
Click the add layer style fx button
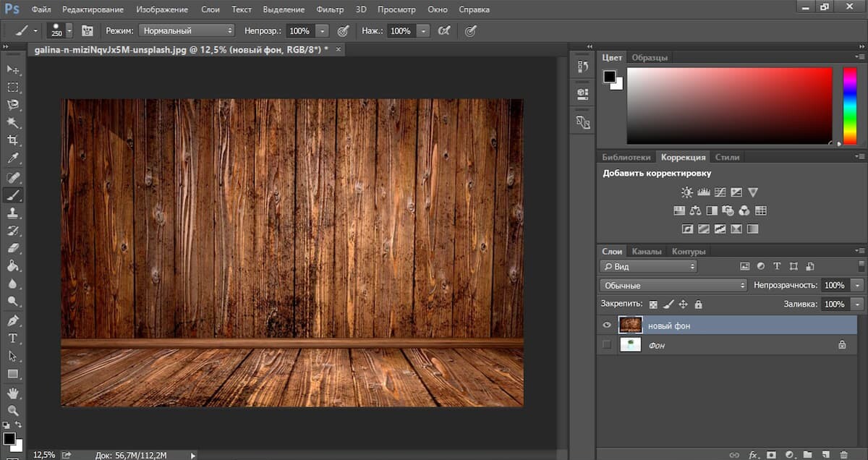753,455
